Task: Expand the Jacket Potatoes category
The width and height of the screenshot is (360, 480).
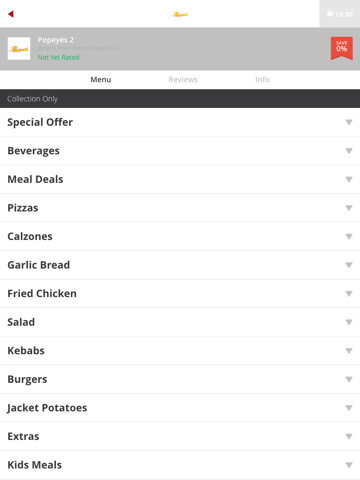Action: (180, 408)
